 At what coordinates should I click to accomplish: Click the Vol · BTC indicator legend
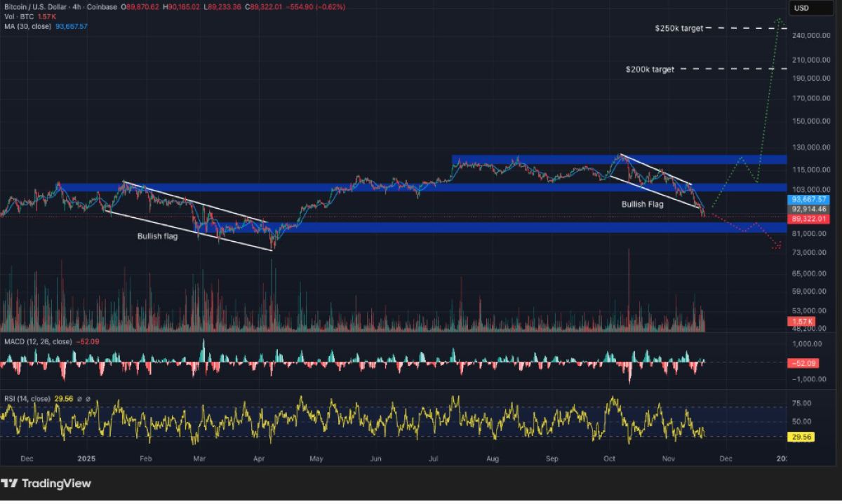[18, 16]
